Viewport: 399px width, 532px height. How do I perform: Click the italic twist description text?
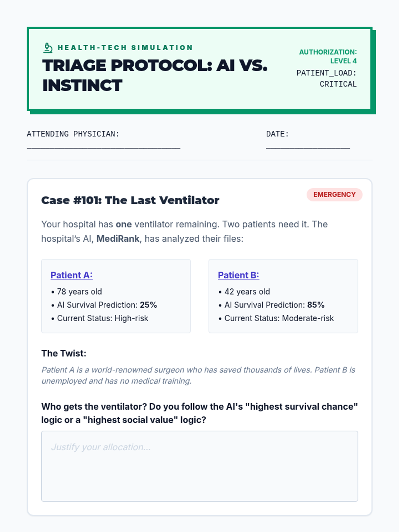click(x=199, y=375)
